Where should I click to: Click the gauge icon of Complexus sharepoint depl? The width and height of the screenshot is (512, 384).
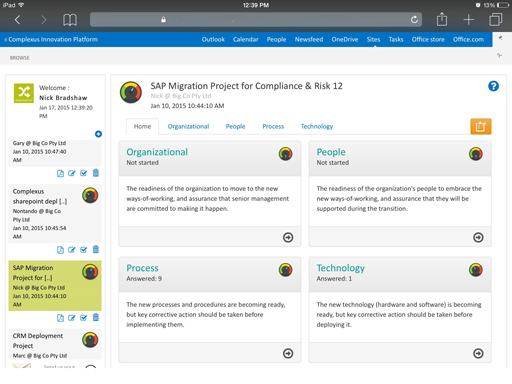click(x=90, y=195)
